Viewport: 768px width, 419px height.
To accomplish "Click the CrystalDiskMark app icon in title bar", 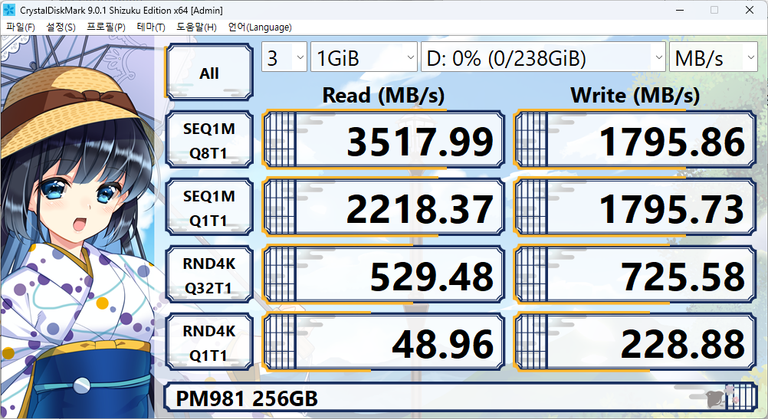I will pyautogui.click(x=9, y=10).
